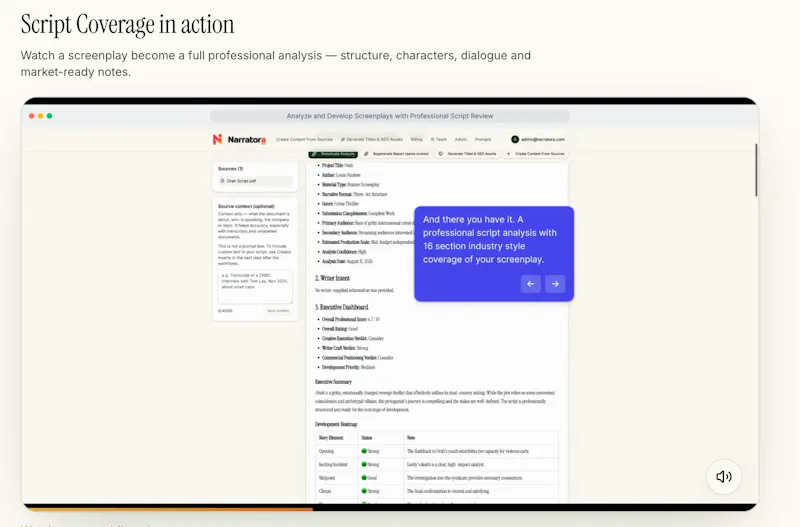Open the Prompts nav item
The height and width of the screenshot is (527, 800).
483,139
